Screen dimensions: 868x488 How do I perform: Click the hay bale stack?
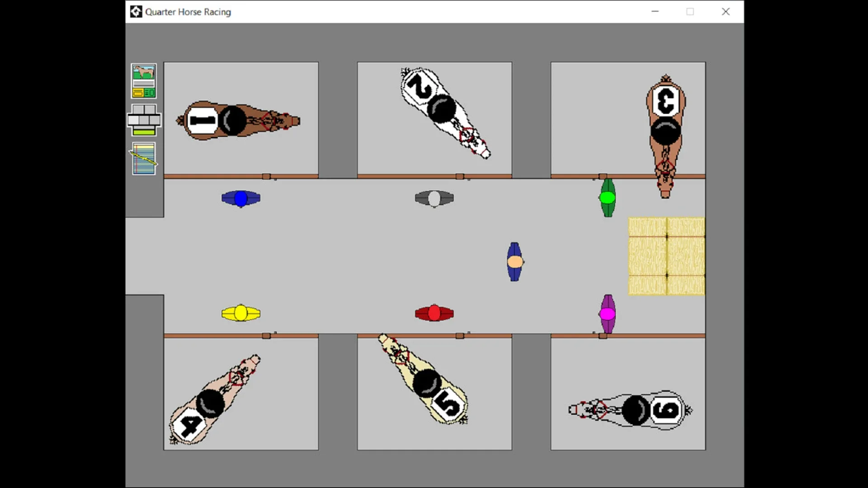pos(666,256)
